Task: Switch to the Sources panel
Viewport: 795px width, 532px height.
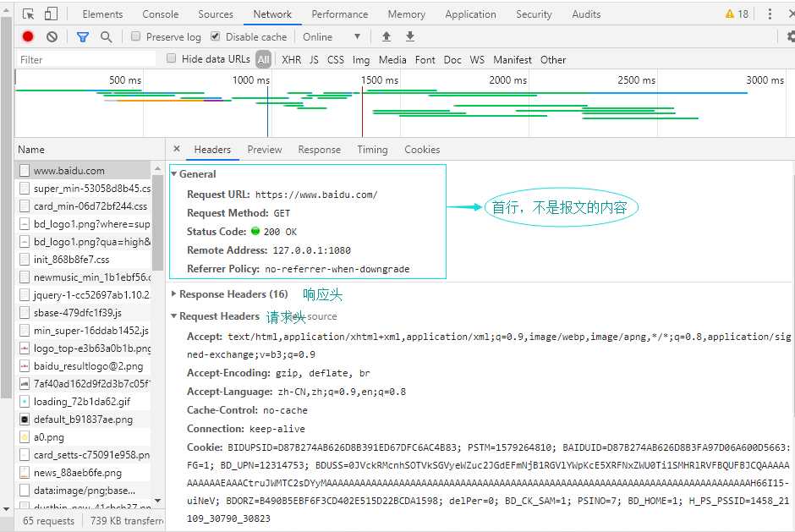Action: [x=216, y=14]
